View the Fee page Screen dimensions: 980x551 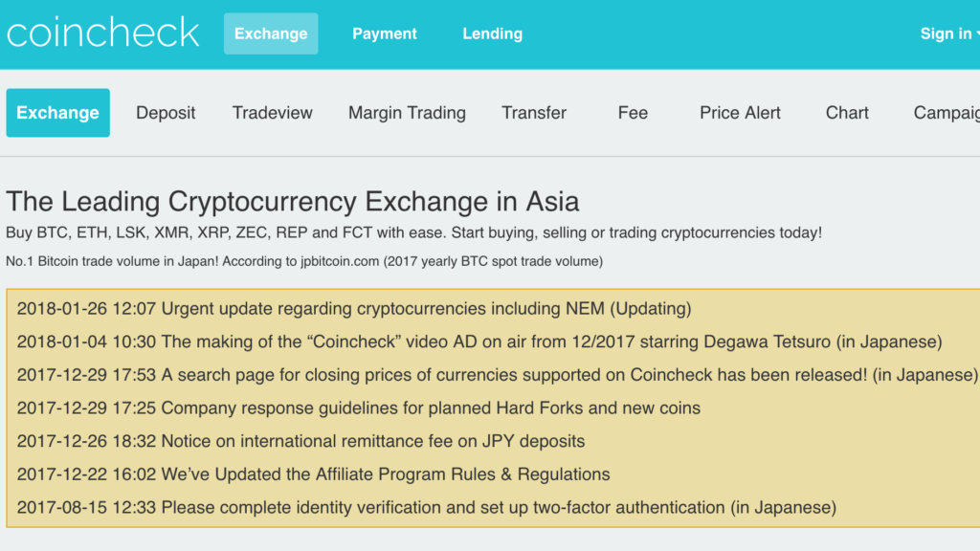pyautogui.click(x=633, y=113)
